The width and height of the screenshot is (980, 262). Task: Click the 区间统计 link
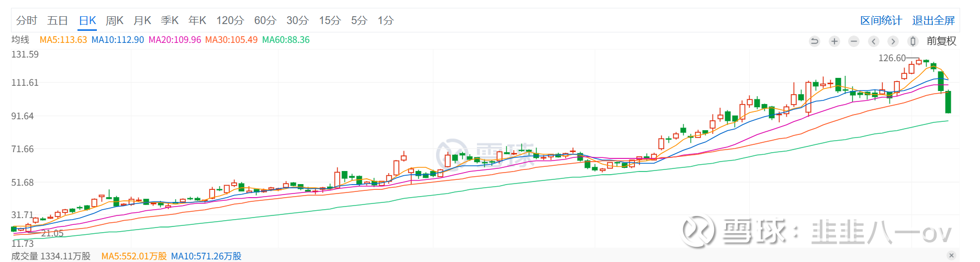[881, 20]
